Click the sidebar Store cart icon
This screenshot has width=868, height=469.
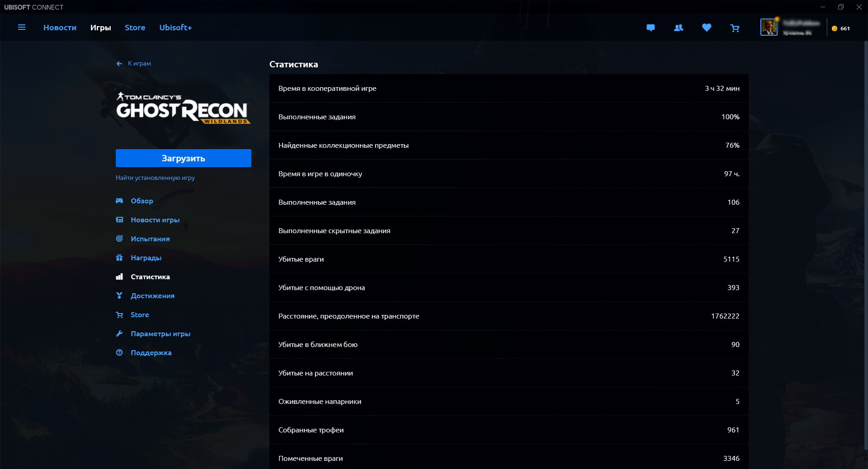(119, 314)
